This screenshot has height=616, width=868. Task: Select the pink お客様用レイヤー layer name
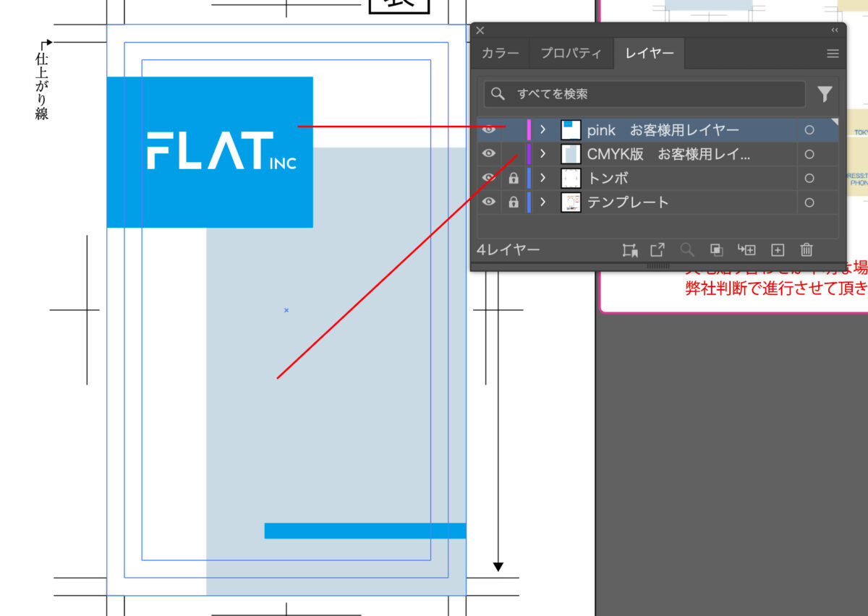pos(663,130)
